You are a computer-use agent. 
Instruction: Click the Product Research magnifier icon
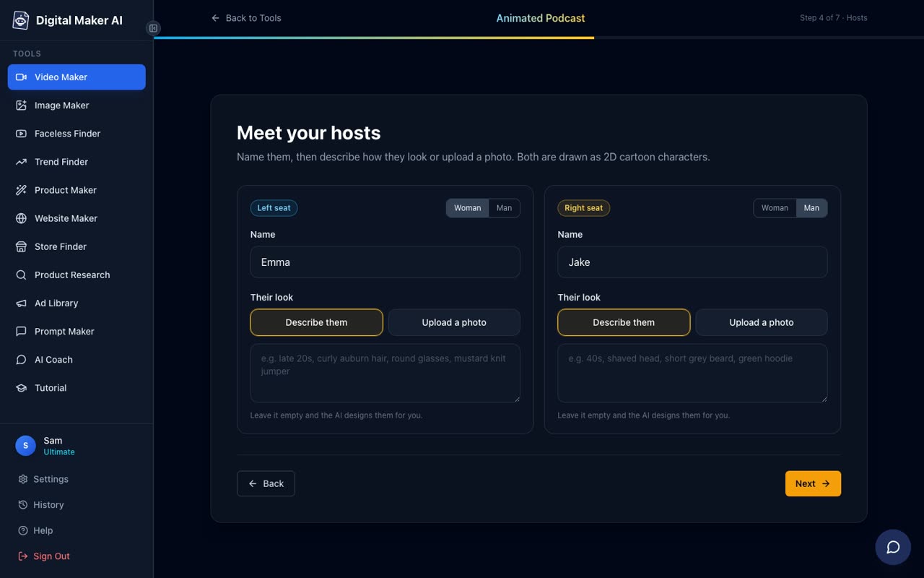pyautogui.click(x=21, y=275)
